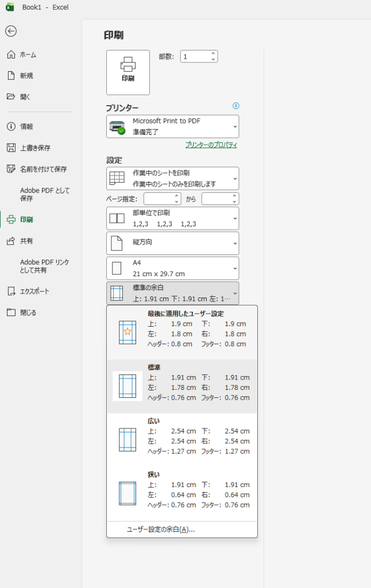371x588 pixels.
Task: Click the 広い margins thumbnail icon
Action: tap(127, 439)
